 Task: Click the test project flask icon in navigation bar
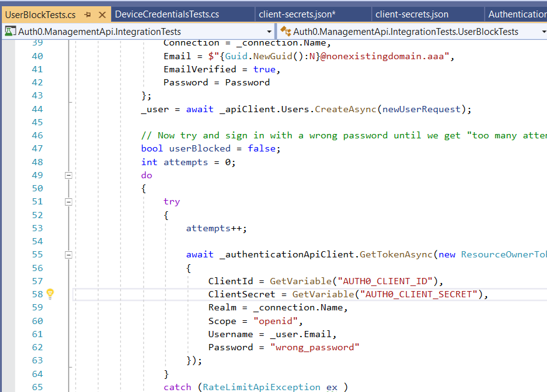point(10,31)
